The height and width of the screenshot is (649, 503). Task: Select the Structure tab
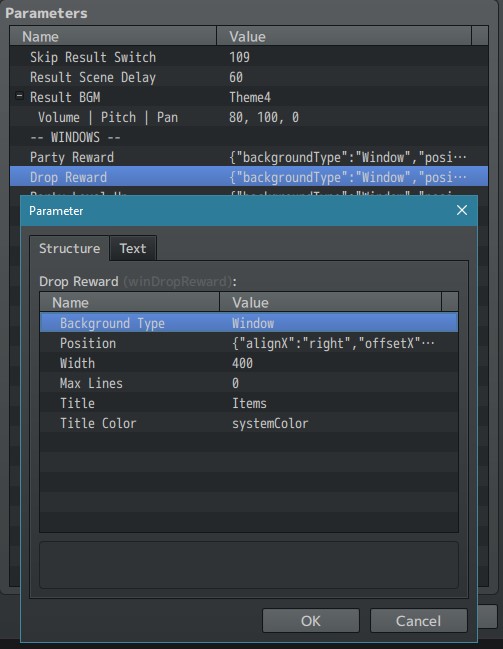69,248
